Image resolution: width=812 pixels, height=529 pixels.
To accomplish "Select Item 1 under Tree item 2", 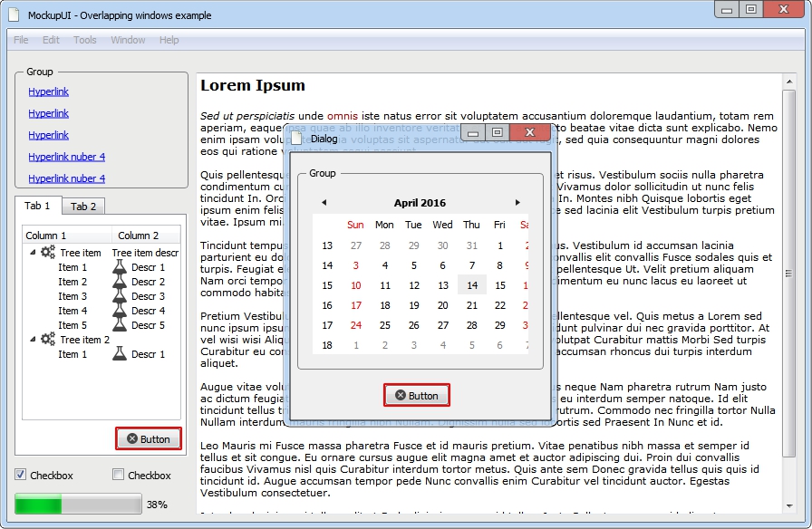I will (x=72, y=354).
